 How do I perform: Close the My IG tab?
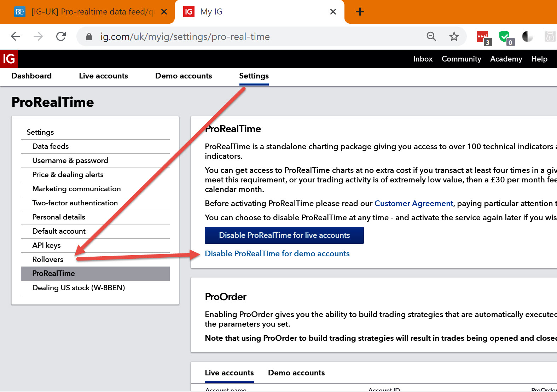point(333,12)
